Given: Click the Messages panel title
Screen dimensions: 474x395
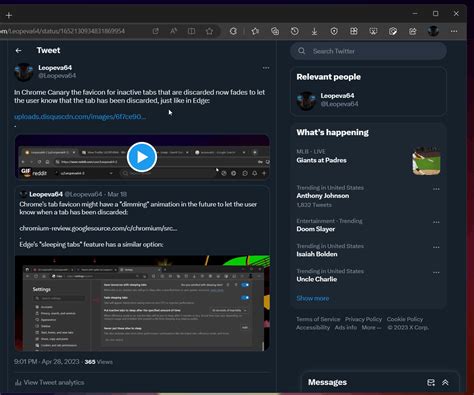Looking at the screenshot, I should [x=327, y=382].
